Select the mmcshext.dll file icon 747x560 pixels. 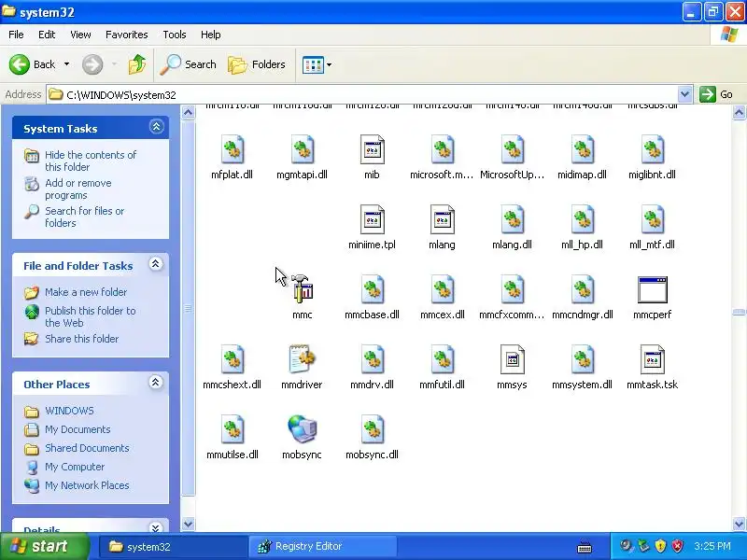tap(232, 359)
